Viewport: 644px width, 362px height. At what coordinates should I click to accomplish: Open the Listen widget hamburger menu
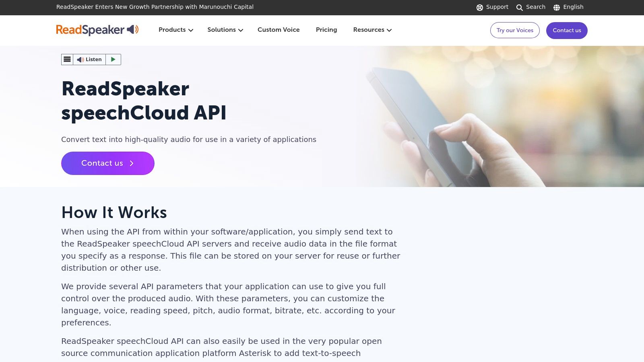tap(67, 60)
